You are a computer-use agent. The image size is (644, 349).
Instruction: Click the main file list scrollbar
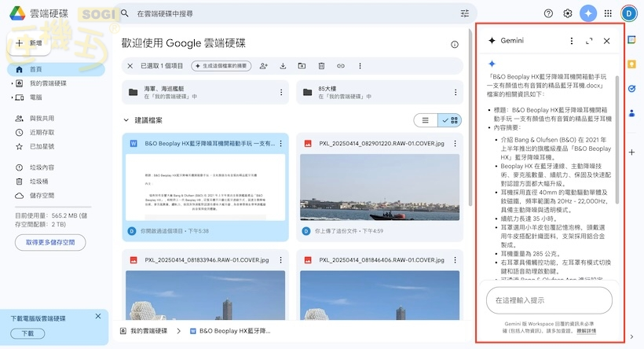click(470, 117)
